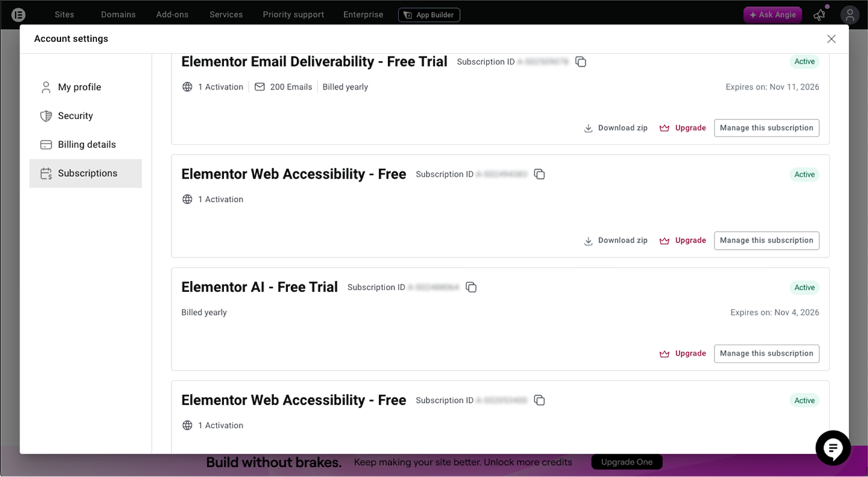Image resolution: width=868 pixels, height=477 pixels.
Task: Manage the Email Deliverability subscription
Action: pyautogui.click(x=767, y=128)
